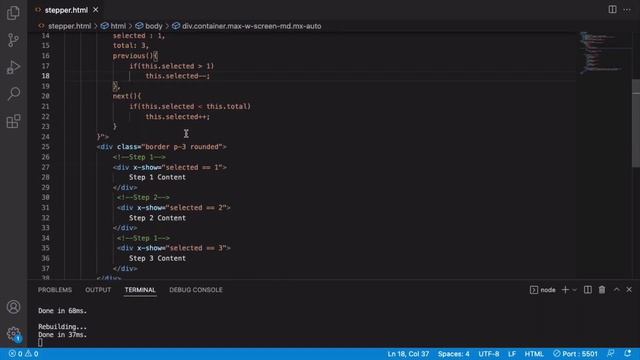Click 'this.selected++;' code on line 22

(x=178, y=117)
